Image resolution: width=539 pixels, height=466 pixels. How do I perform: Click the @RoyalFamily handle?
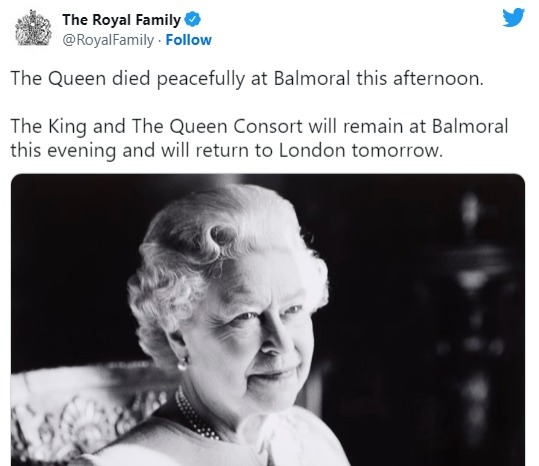pyautogui.click(x=108, y=40)
